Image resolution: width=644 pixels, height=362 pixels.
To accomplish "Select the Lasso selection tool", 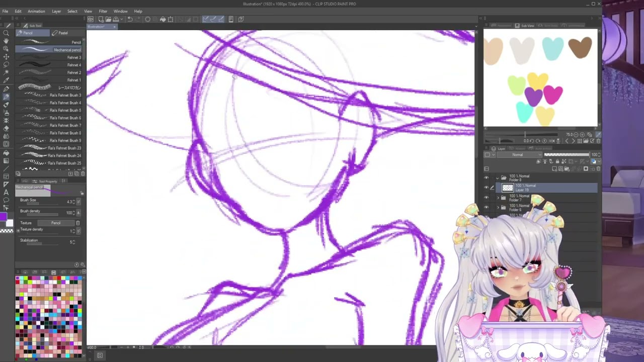I will pyautogui.click(x=6, y=65).
